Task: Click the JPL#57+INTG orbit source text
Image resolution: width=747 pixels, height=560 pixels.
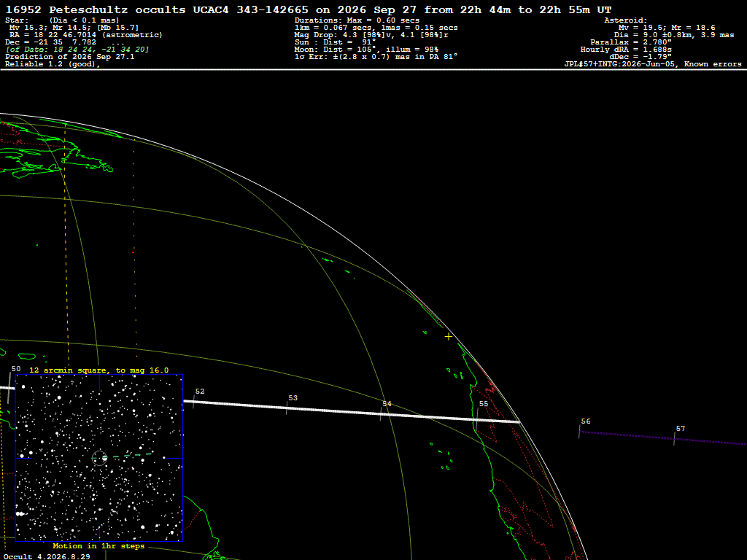Action: pyautogui.click(x=653, y=64)
